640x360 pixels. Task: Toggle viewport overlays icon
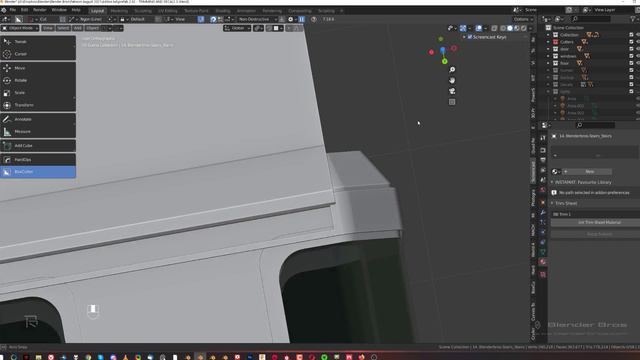pyautogui.click(x=478, y=28)
